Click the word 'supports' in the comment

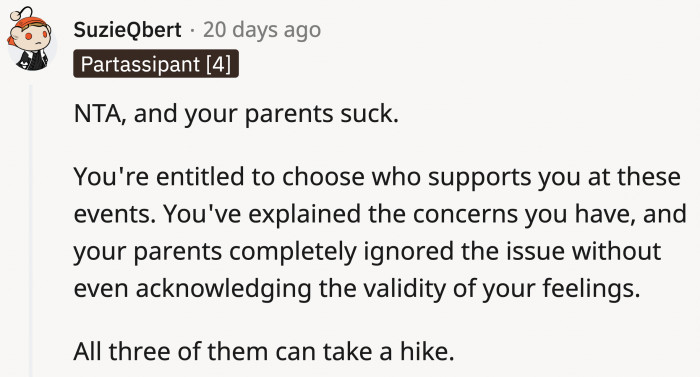[480, 178]
